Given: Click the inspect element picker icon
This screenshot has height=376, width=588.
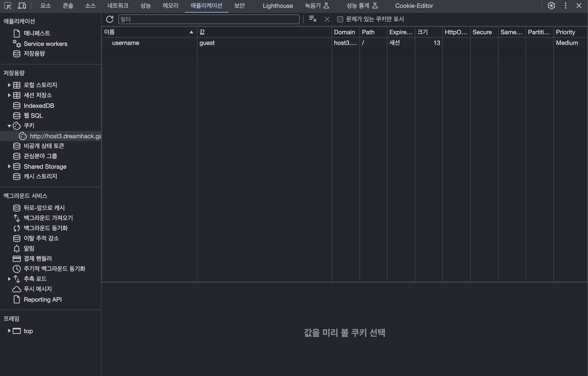Looking at the screenshot, I should pos(8,6).
